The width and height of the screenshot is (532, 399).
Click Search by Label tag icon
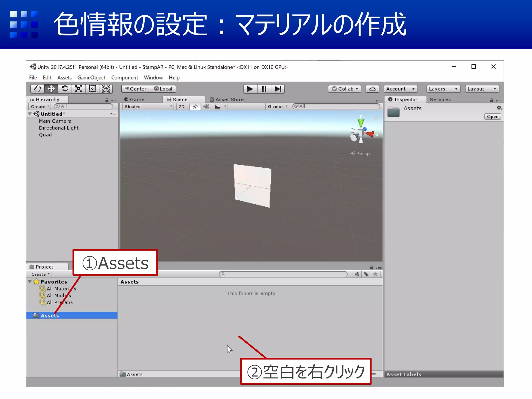click(366, 274)
